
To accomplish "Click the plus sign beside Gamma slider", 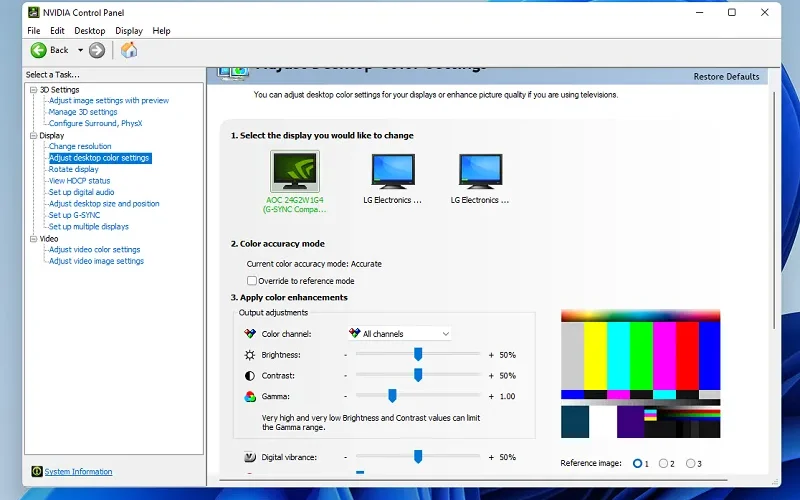I will (491, 396).
